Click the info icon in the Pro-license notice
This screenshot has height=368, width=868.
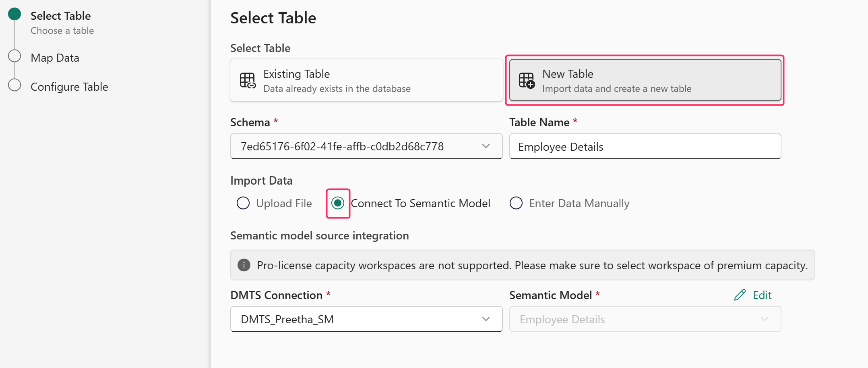click(x=244, y=265)
